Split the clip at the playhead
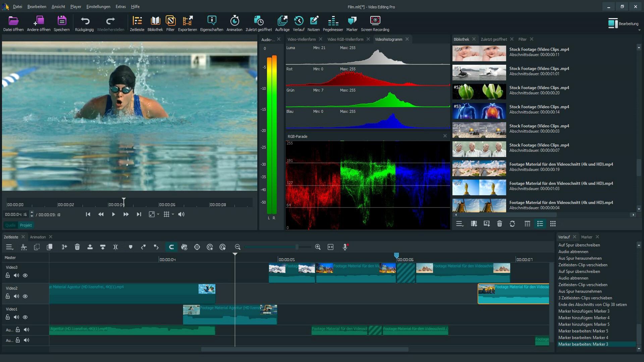Image resolution: width=644 pixels, height=362 pixels. (x=115, y=247)
